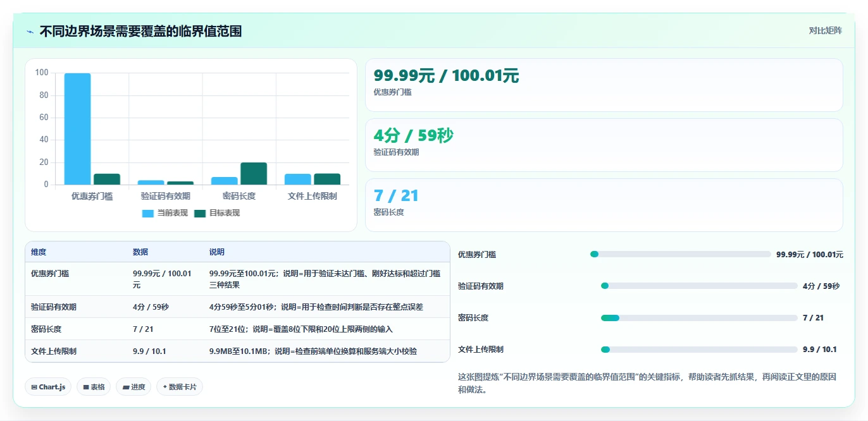Click the 文件上传限制 axis label under the chart
The width and height of the screenshot is (868, 421).
(313, 196)
